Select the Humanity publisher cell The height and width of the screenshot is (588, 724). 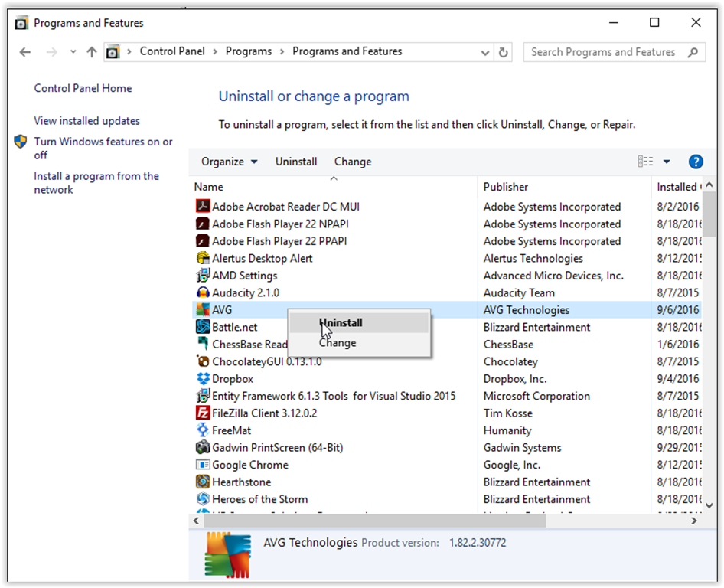(x=507, y=430)
